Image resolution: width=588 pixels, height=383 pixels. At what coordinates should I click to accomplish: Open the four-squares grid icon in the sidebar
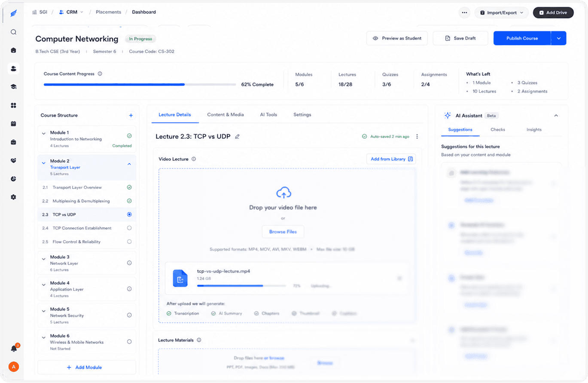13,105
